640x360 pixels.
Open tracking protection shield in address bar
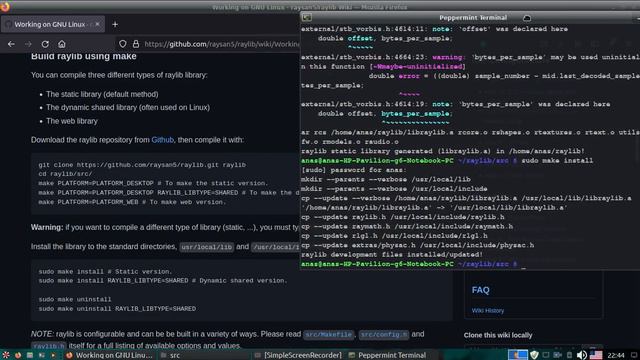click(122, 44)
